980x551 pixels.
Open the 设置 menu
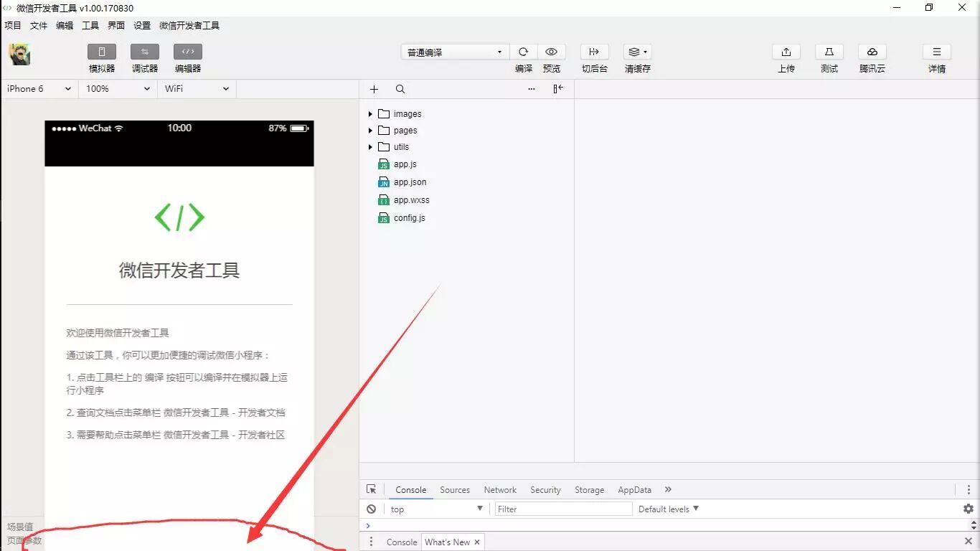[142, 25]
